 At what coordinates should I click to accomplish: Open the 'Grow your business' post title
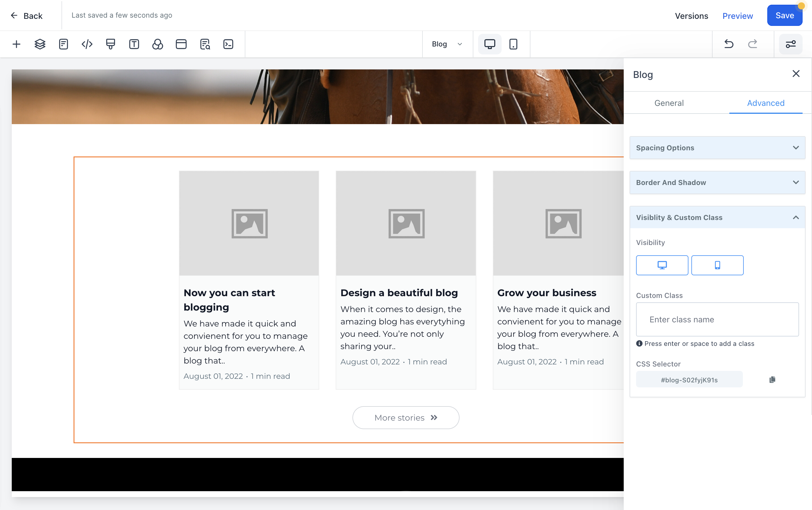coord(547,293)
